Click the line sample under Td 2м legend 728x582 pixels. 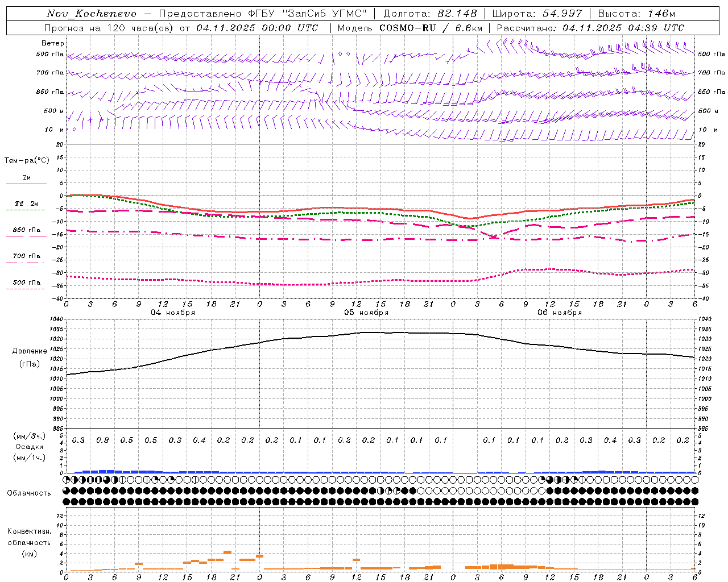(26, 210)
